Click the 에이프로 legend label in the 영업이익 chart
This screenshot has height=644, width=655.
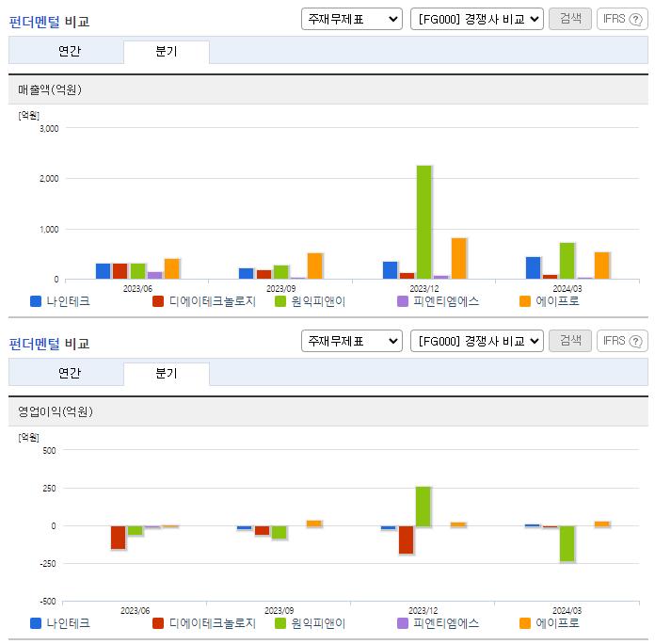tap(557, 623)
